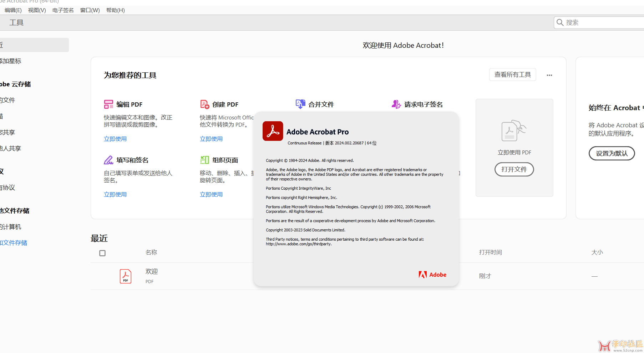
Task: Click the 打开文件 button
Action: pyautogui.click(x=514, y=169)
